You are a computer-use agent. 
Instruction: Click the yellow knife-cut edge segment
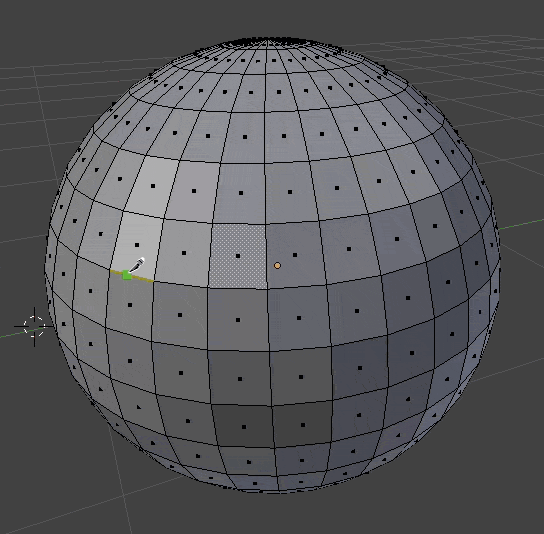tap(132, 276)
